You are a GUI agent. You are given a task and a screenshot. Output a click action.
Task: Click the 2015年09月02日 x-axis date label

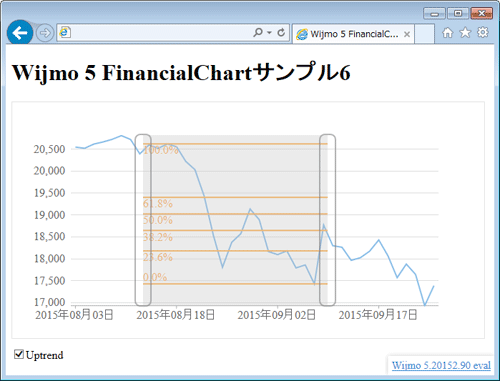point(277,315)
